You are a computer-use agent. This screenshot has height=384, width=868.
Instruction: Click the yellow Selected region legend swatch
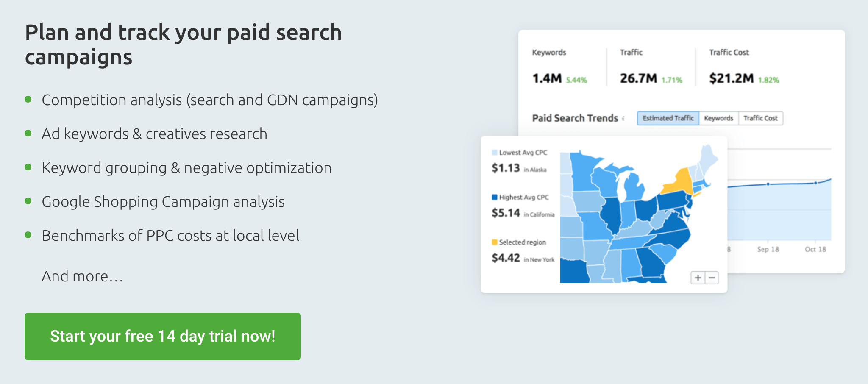[x=494, y=242]
